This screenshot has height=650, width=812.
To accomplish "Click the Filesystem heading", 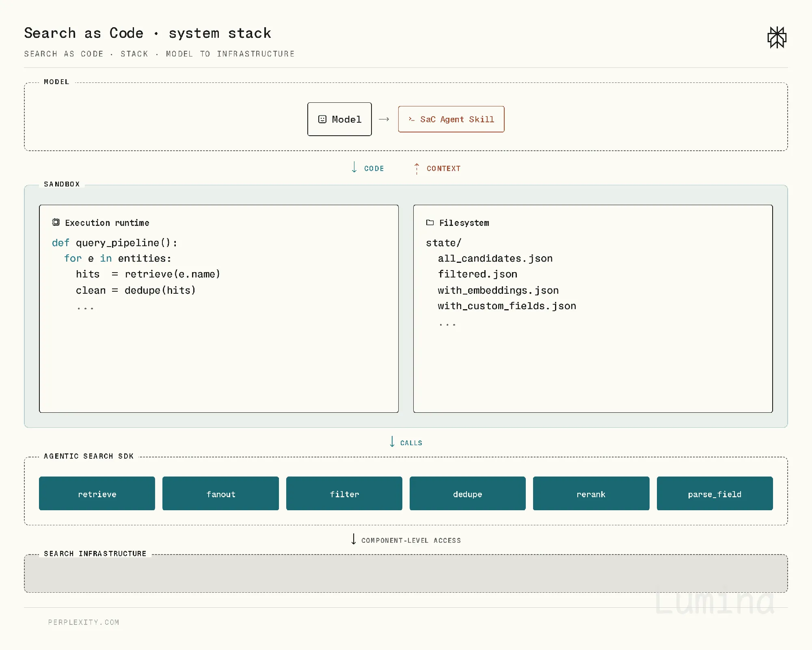I will click(x=464, y=223).
